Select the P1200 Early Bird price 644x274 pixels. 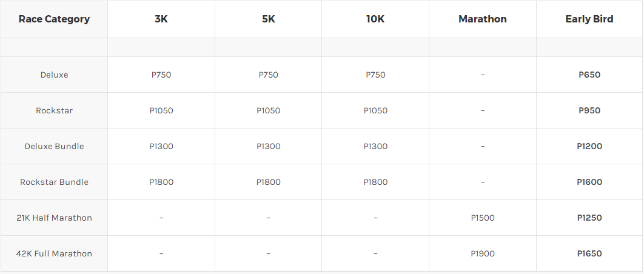point(589,146)
